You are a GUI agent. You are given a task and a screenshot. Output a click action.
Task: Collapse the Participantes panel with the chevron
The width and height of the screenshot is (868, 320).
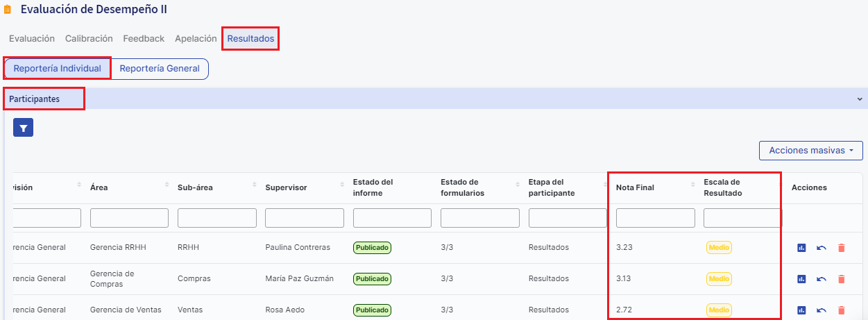point(860,99)
